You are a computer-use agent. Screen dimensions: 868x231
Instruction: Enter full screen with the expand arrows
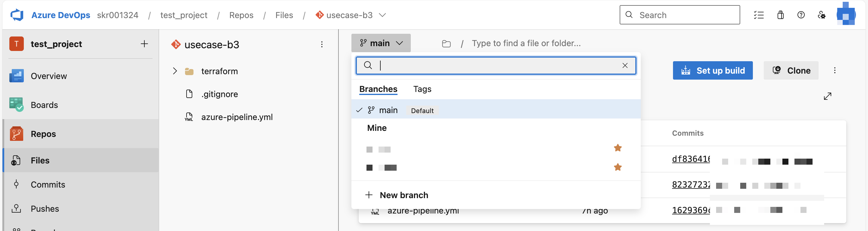pos(828,97)
